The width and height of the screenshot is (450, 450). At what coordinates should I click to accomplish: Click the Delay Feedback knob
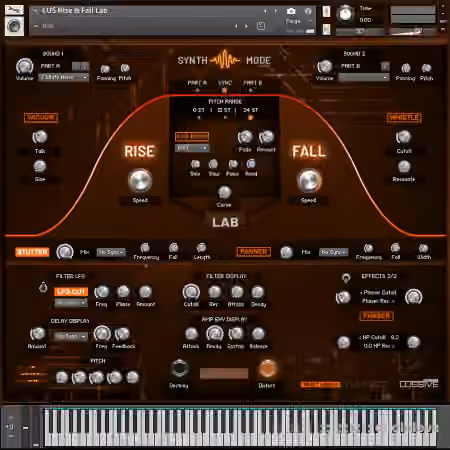pyautogui.click(x=122, y=334)
